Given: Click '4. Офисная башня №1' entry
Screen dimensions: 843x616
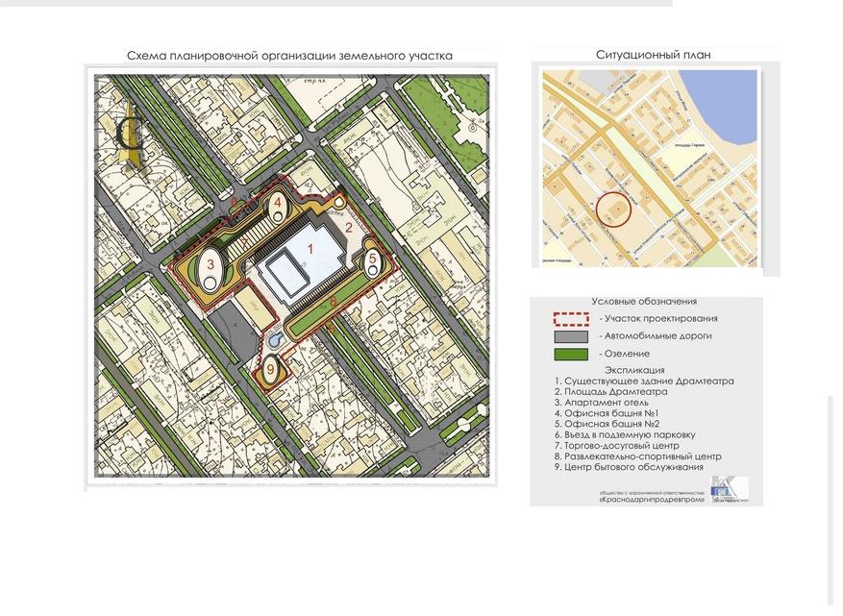Looking at the screenshot, I should 607,414.
